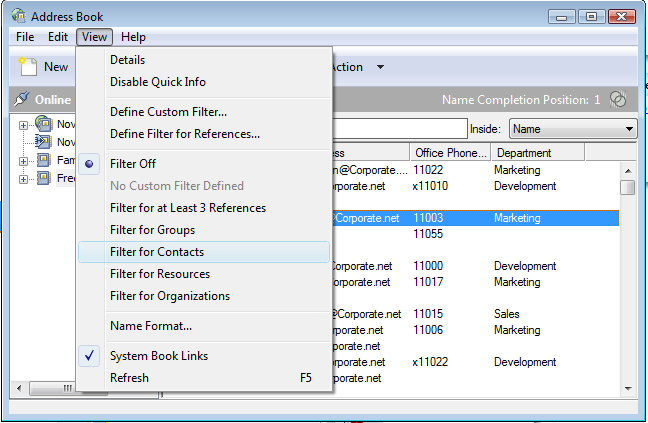This screenshot has height=423, width=648.
Task: Click the Name Completion Position: 1 label
Action: pyautogui.click(x=521, y=100)
